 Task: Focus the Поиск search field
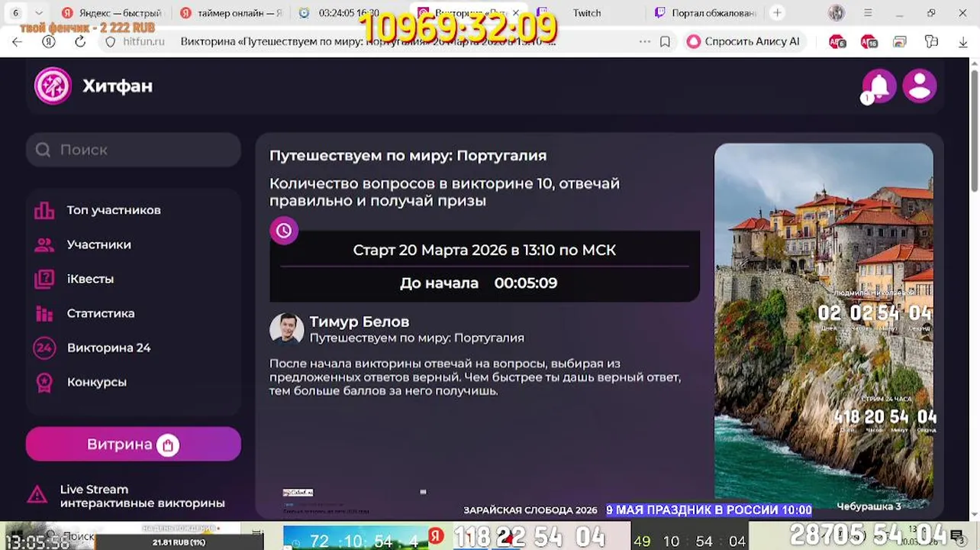coord(134,150)
